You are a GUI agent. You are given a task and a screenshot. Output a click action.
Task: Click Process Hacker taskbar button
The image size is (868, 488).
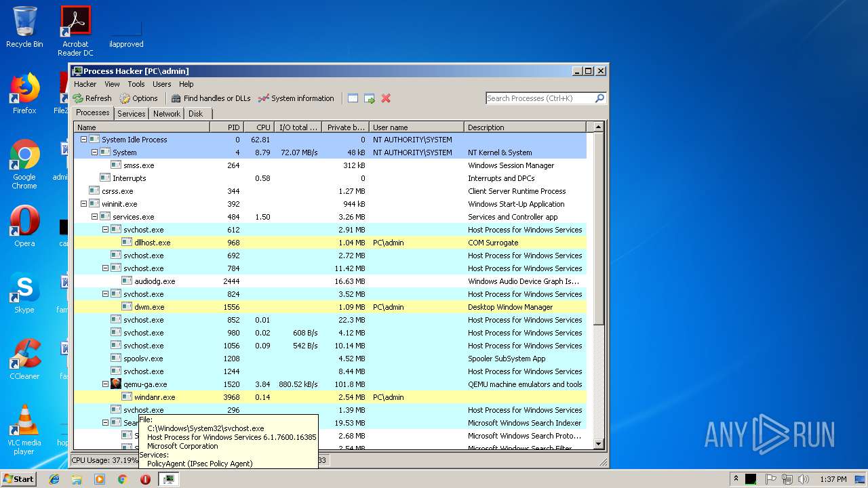pos(169,479)
